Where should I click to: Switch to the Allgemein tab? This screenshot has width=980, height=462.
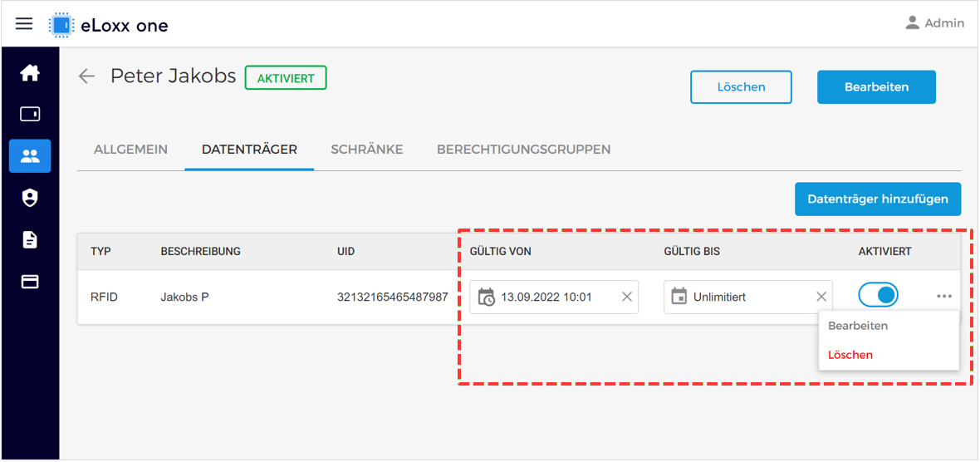130,150
